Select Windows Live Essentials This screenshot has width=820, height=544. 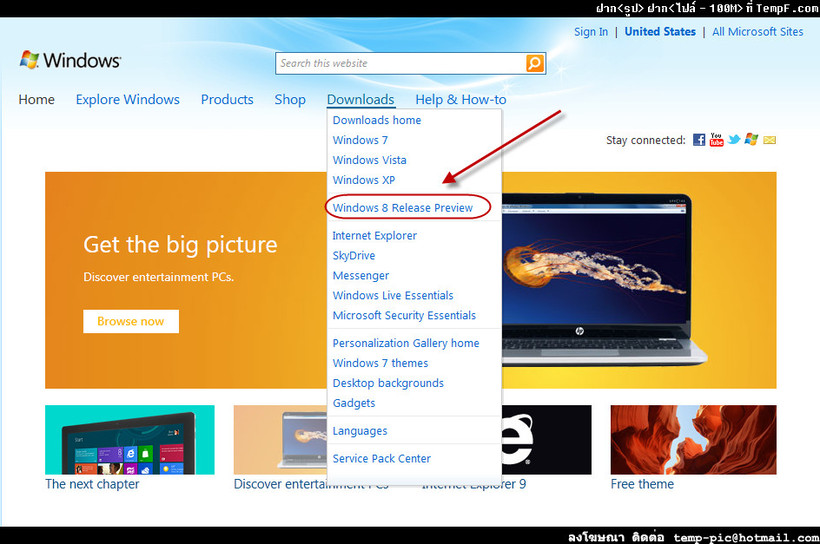[x=393, y=296]
